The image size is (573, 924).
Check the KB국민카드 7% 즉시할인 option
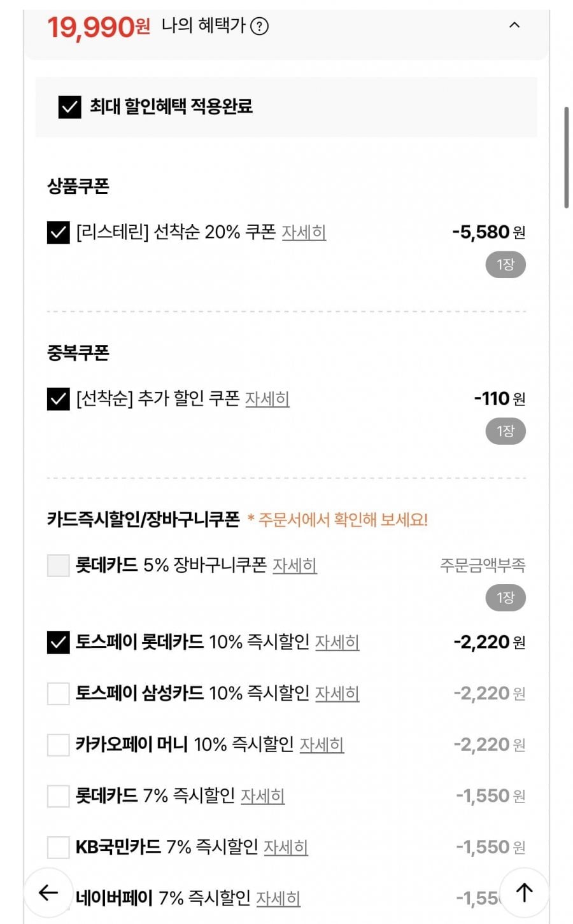pos(58,847)
